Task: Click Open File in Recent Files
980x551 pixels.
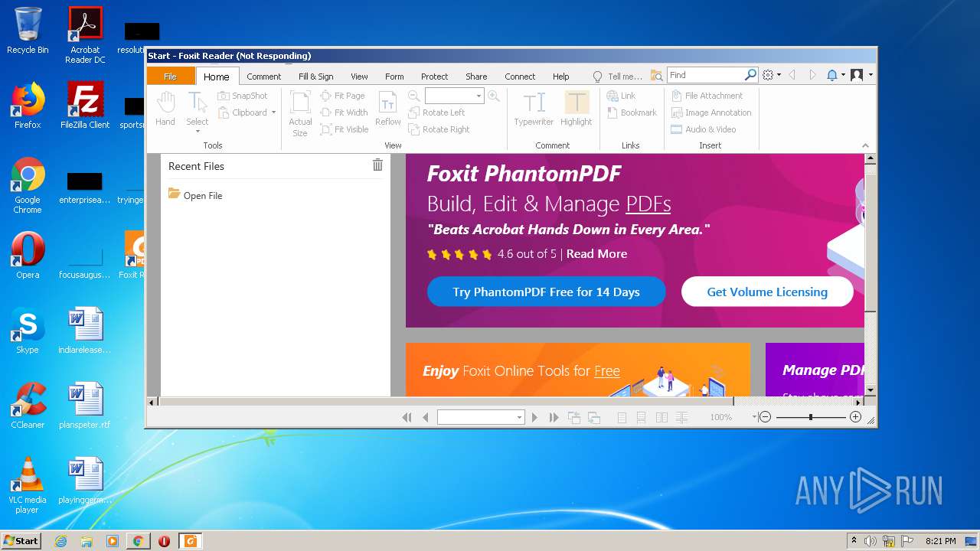Action: tap(195, 195)
